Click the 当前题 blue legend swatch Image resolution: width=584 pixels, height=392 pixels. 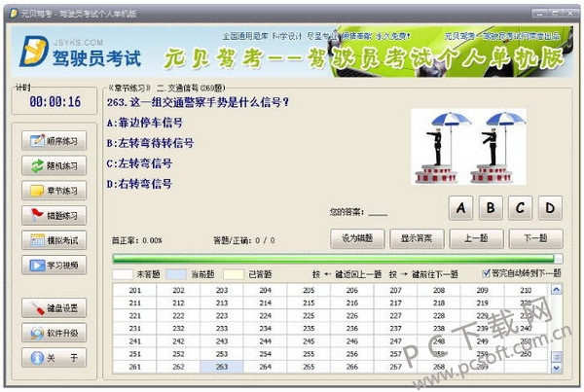(176, 274)
